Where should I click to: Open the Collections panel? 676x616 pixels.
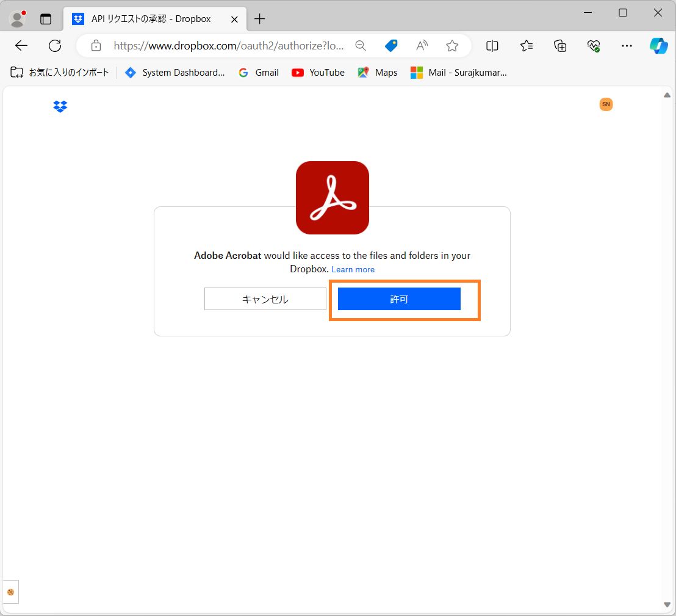(559, 46)
